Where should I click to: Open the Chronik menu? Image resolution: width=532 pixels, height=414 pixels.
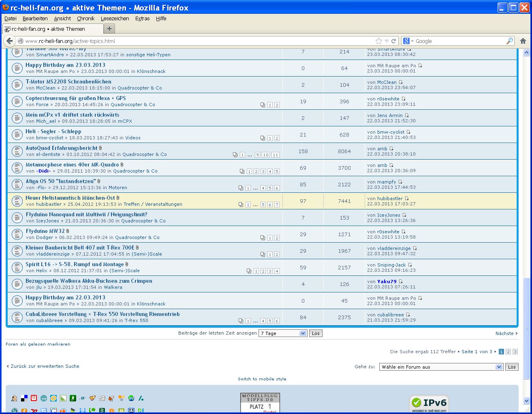tap(85, 19)
